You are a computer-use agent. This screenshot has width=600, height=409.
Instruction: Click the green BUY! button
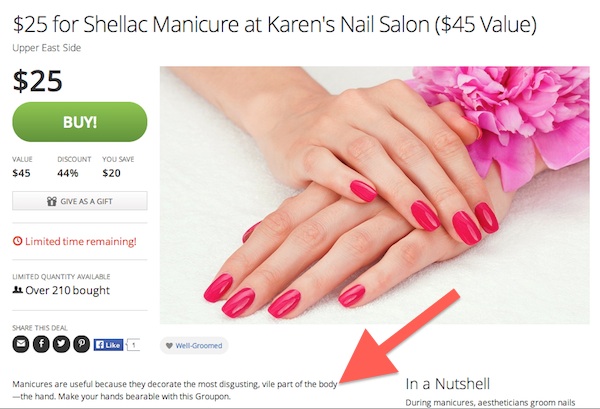80,122
